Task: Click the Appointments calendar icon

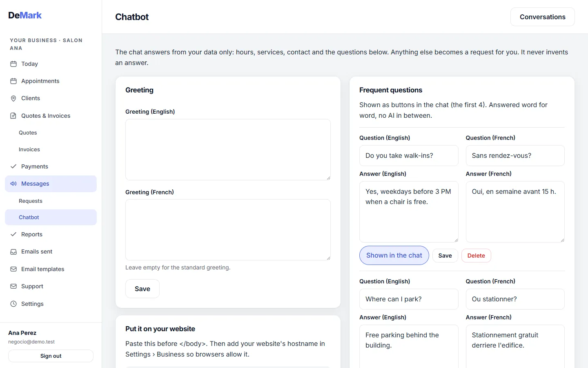Action: [13, 81]
